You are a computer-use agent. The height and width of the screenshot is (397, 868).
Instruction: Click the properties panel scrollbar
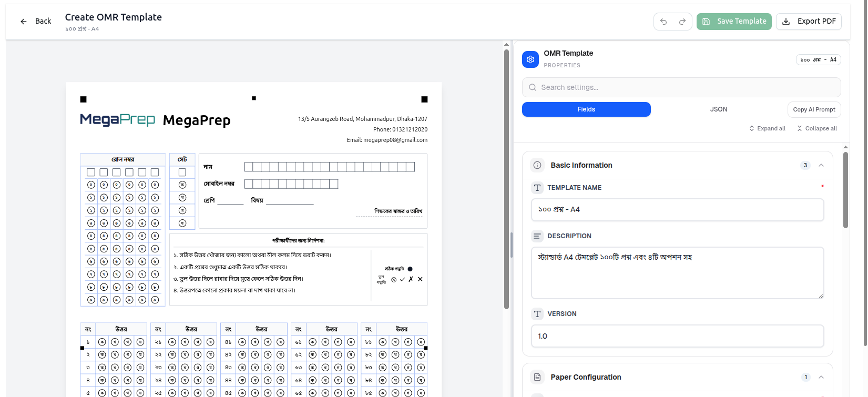(x=845, y=189)
